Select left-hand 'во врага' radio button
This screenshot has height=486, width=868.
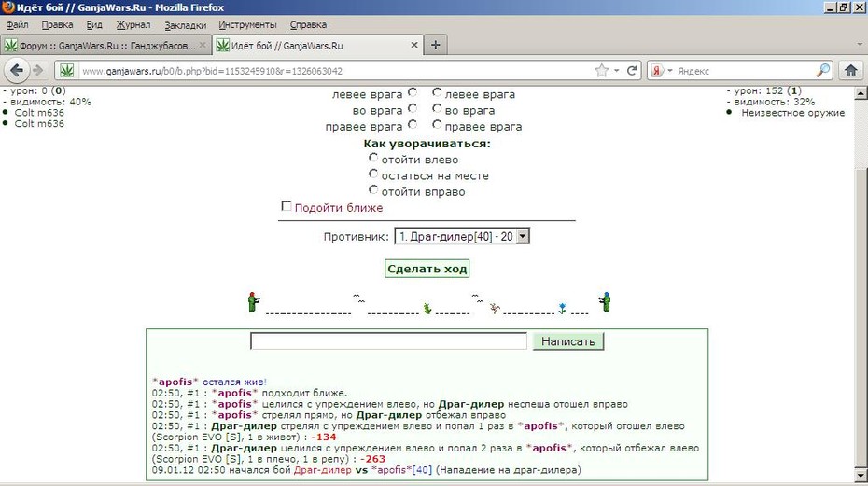(x=413, y=108)
